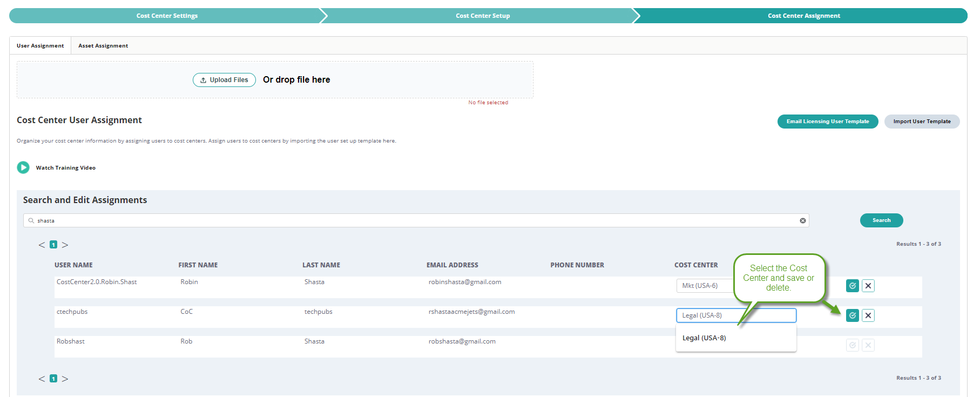Select page 1 in top pagination
This screenshot has height=397, width=980.
pyautogui.click(x=53, y=245)
